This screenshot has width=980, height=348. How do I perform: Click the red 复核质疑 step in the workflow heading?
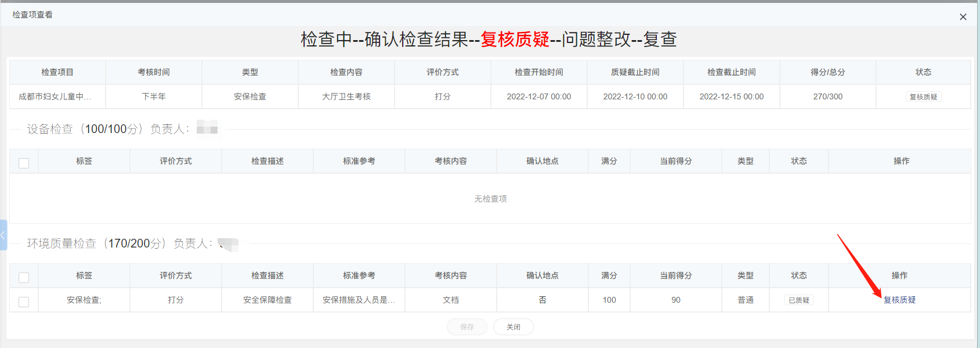515,39
